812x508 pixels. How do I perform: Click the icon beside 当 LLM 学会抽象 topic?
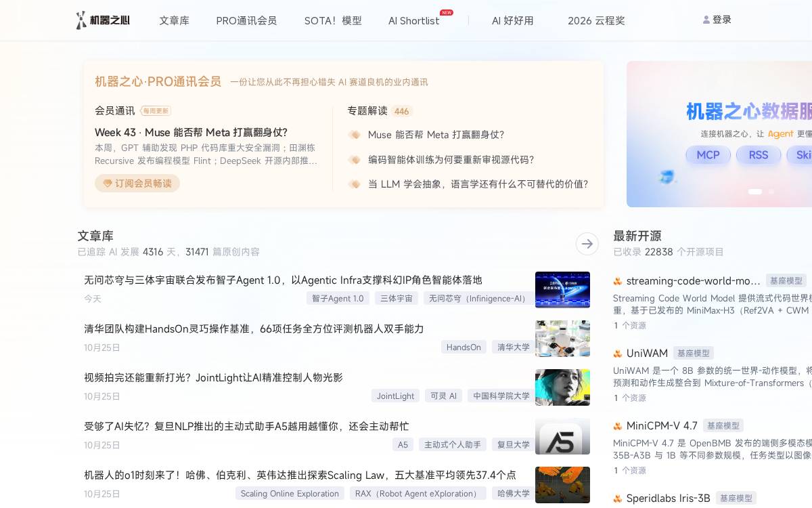(355, 184)
